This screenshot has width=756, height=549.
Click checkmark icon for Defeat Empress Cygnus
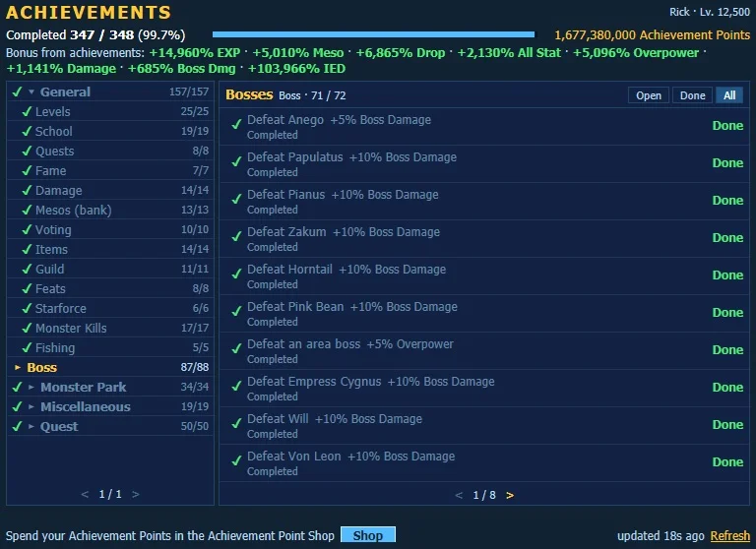pos(236,386)
